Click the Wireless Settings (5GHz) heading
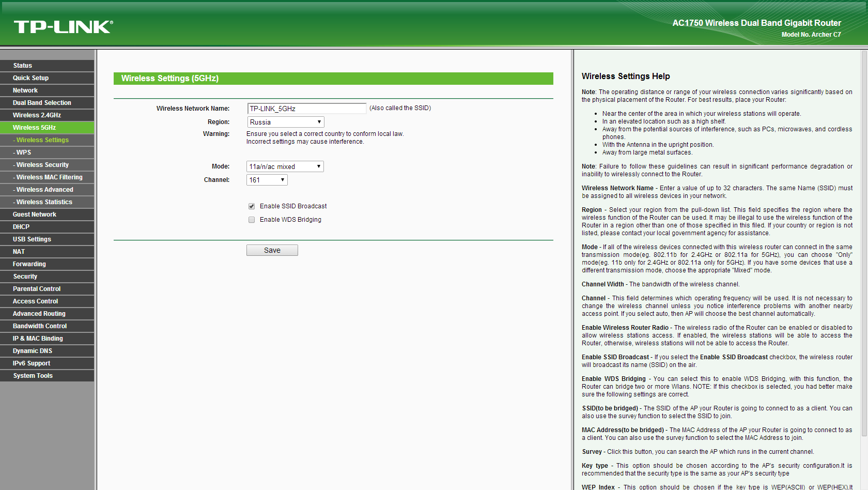Viewport: 868px width, 490px height. [x=170, y=79]
